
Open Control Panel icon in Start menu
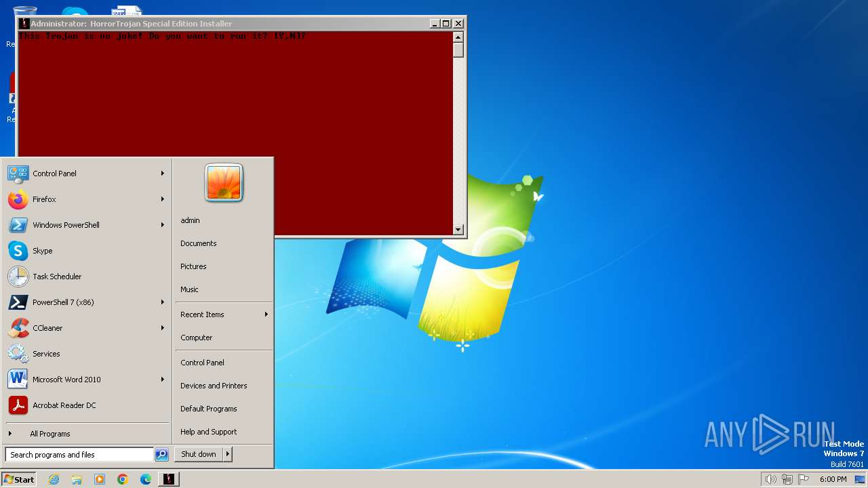pos(18,174)
